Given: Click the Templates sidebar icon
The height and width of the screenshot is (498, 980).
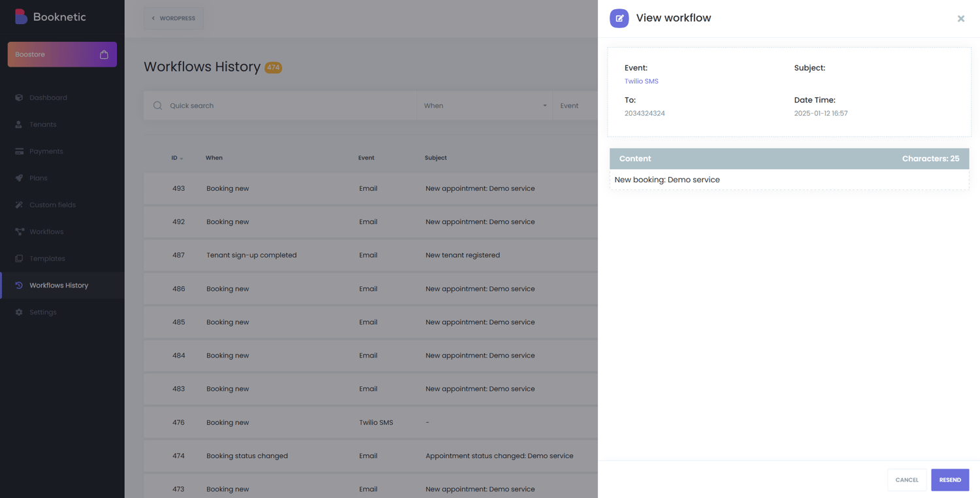Looking at the screenshot, I should (x=19, y=258).
